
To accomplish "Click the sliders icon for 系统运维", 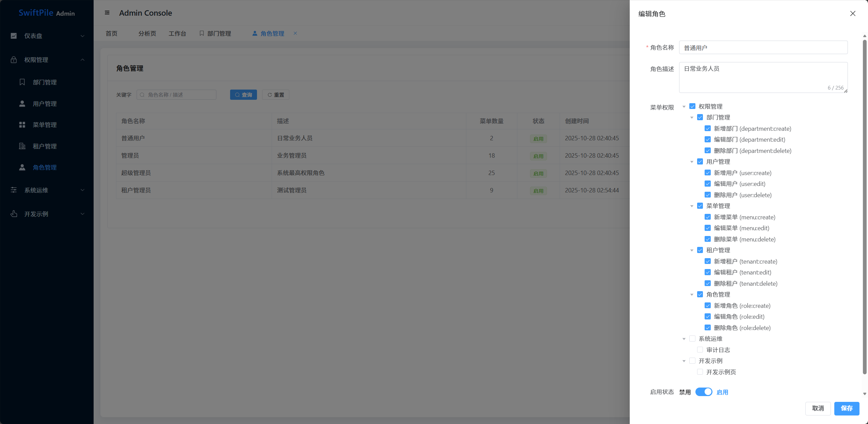I will pyautogui.click(x=14, y=190).
